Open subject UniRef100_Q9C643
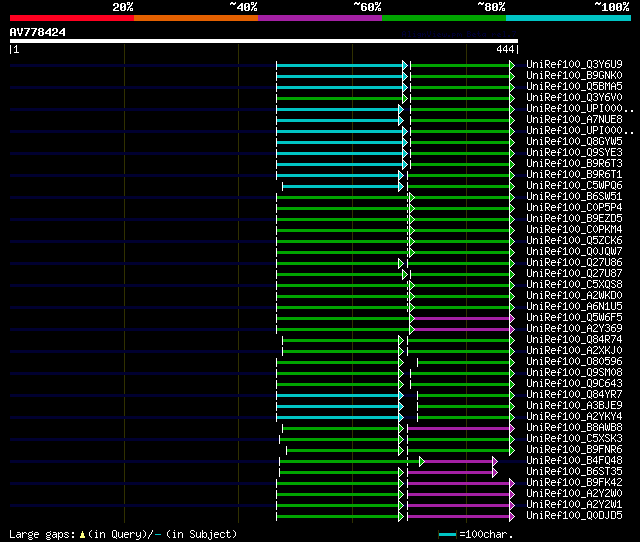Image resolution: width=640 pixels, height=542 pixels. (x=574, y=384)
